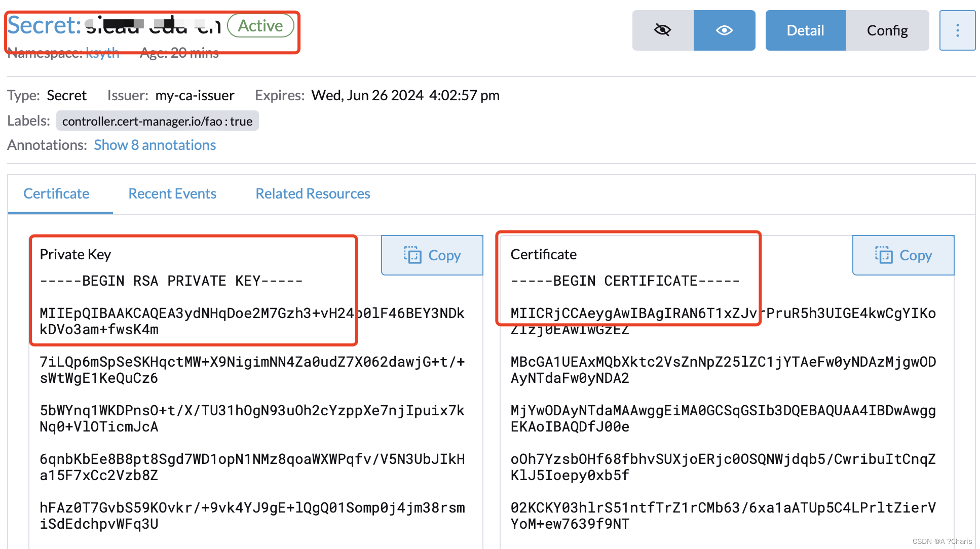Expand Show 8 annotations
The image size is (980, 549).
155,145
